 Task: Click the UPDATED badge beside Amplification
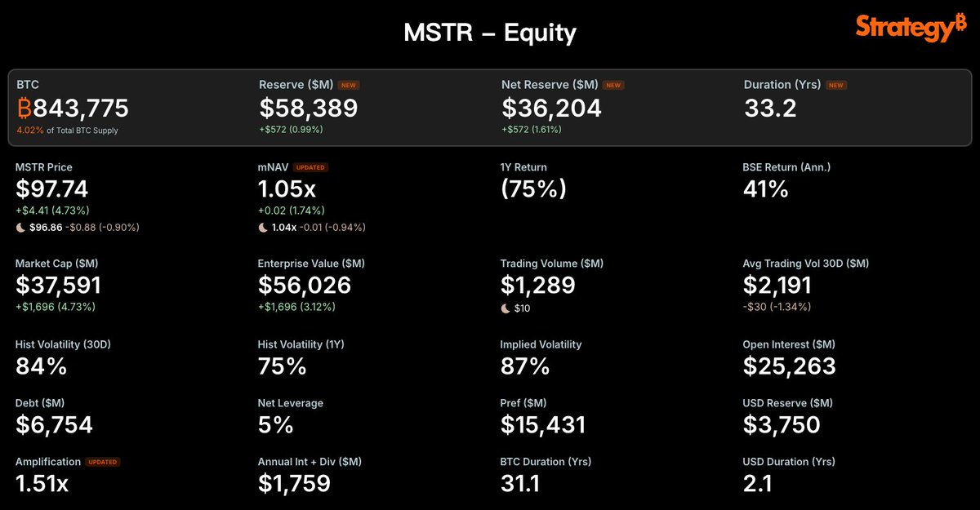pyautogui.click(x=103, y=462)
